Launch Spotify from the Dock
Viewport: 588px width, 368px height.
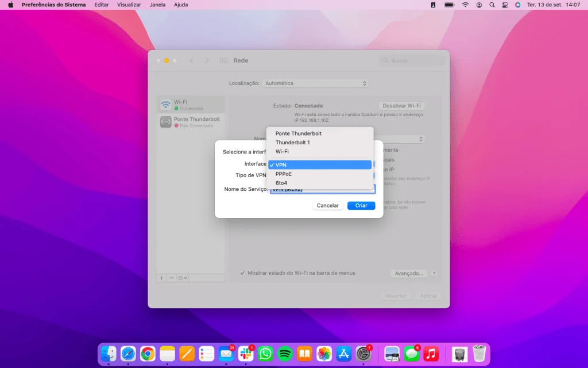284,354
